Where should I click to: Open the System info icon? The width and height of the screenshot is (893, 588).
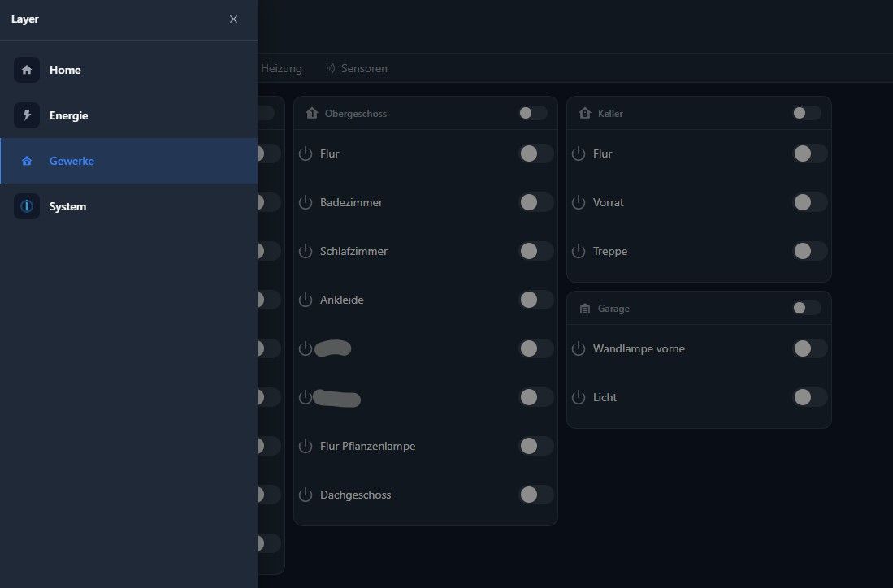pyautogui.click(x=27, y=206)
